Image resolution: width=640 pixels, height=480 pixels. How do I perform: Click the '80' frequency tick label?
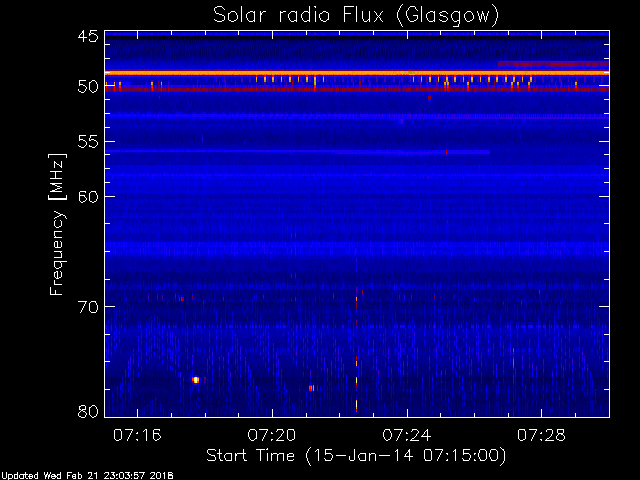point(88,411)
